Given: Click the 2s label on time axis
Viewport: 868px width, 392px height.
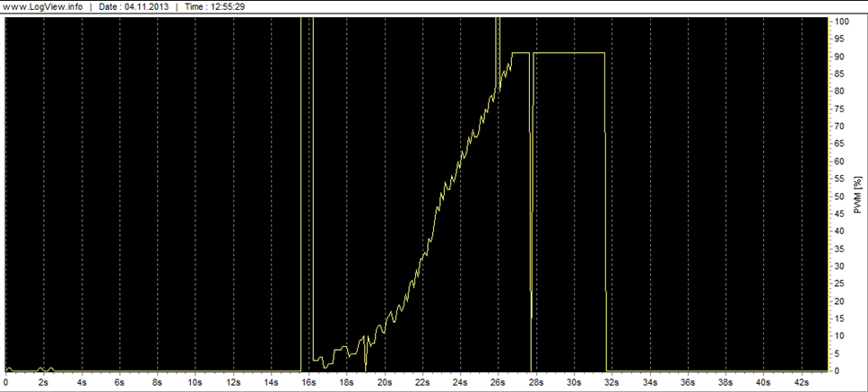Looking at the screenshot, I should click(x=43, y=382).
